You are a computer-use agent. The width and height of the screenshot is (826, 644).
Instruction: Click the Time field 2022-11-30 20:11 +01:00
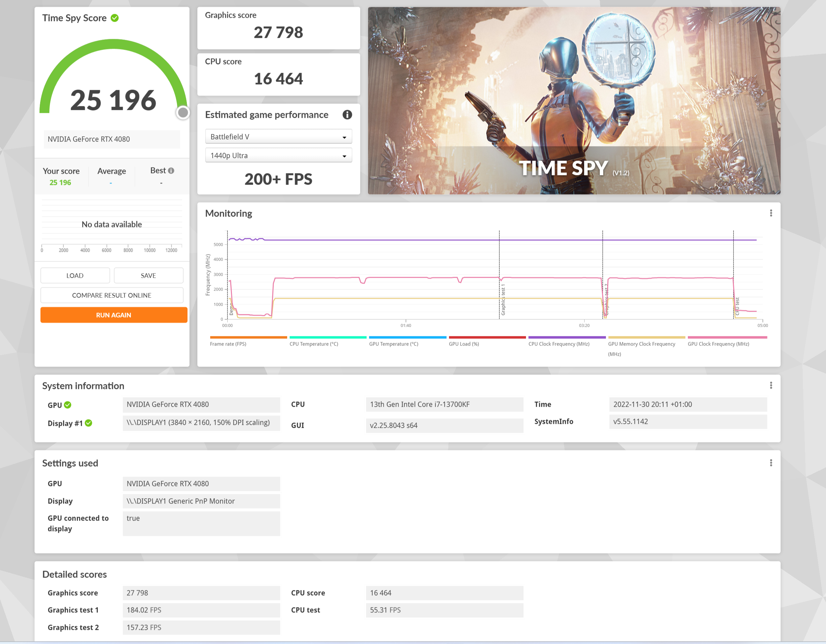point(688,404)
